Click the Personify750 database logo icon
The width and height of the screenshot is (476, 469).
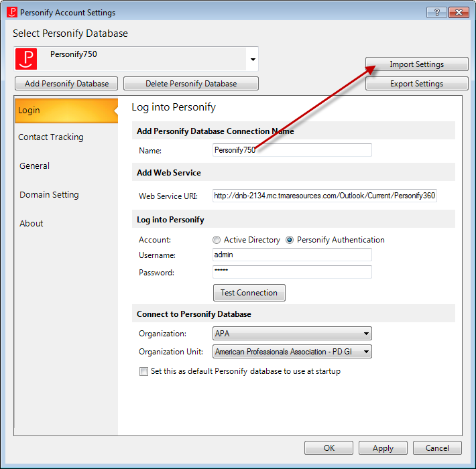coord(26,59)
